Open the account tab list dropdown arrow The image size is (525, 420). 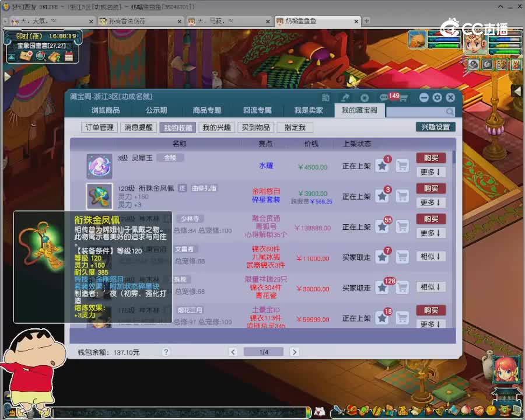5,21
